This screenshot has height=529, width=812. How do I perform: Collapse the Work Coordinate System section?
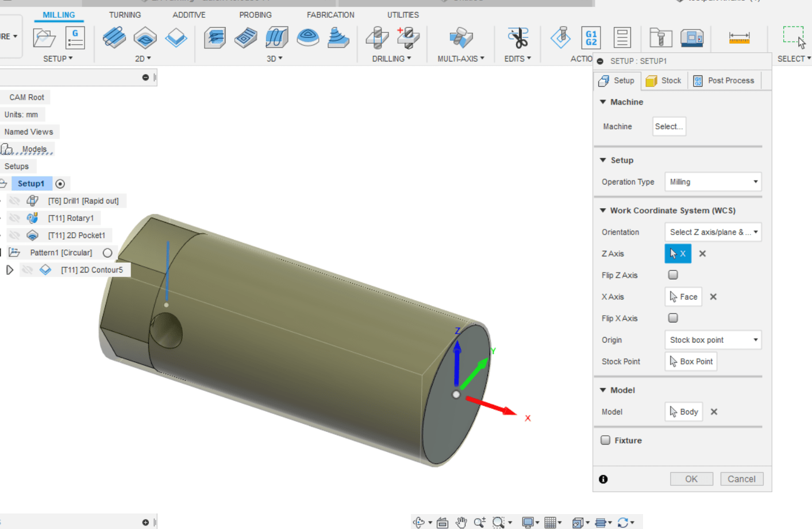coord(603,210)
